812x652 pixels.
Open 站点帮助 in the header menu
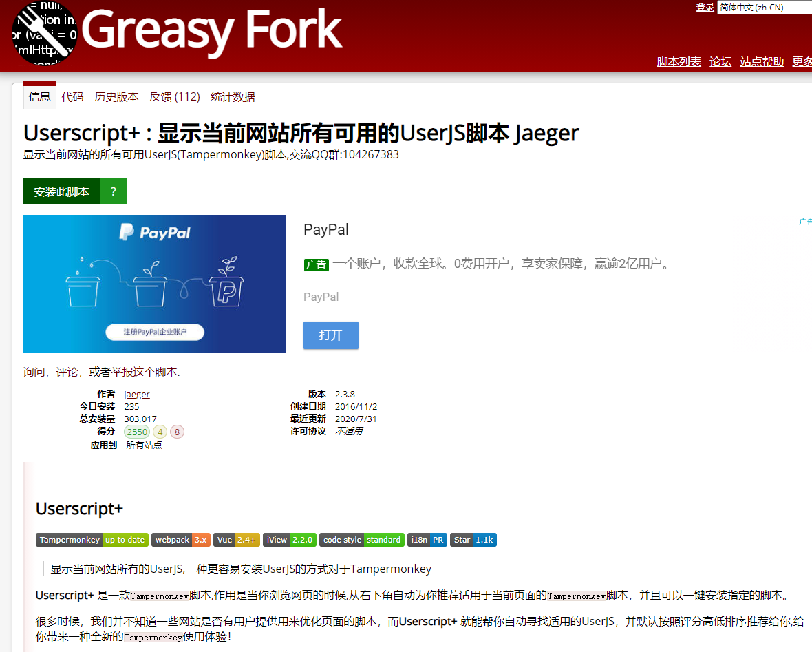(x=762, y=62)
